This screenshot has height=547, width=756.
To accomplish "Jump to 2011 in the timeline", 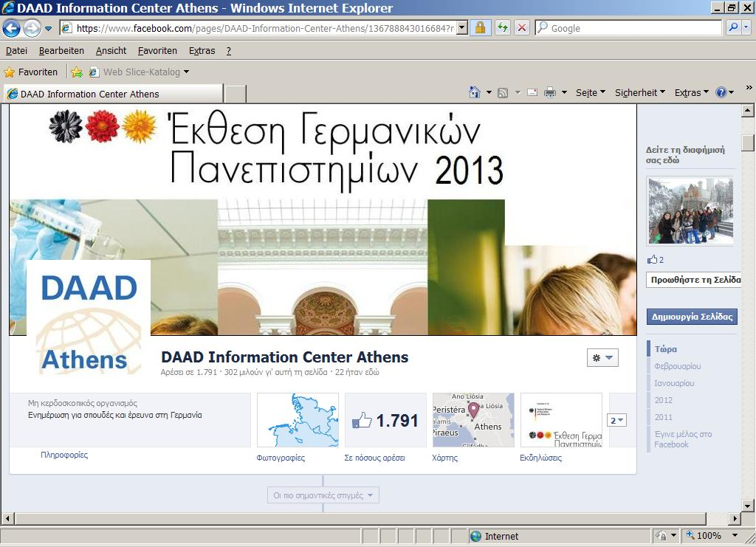I will pos(663,417).
